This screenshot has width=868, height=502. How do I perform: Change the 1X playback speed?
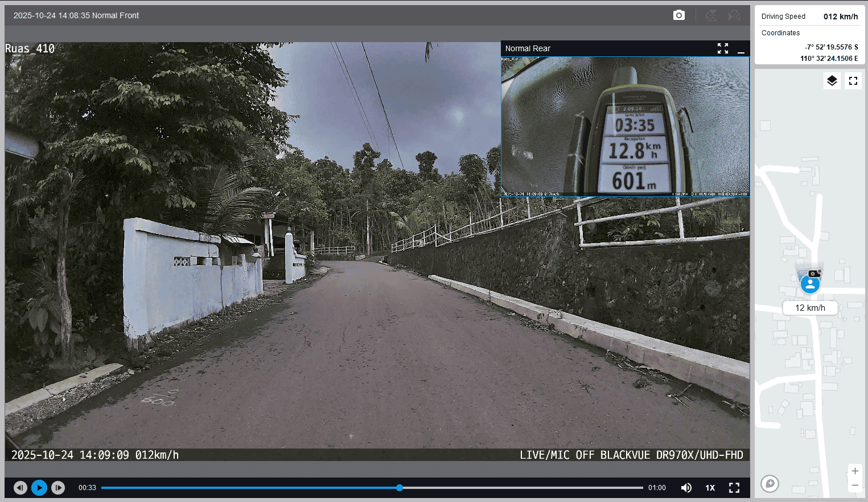point(710,488)
